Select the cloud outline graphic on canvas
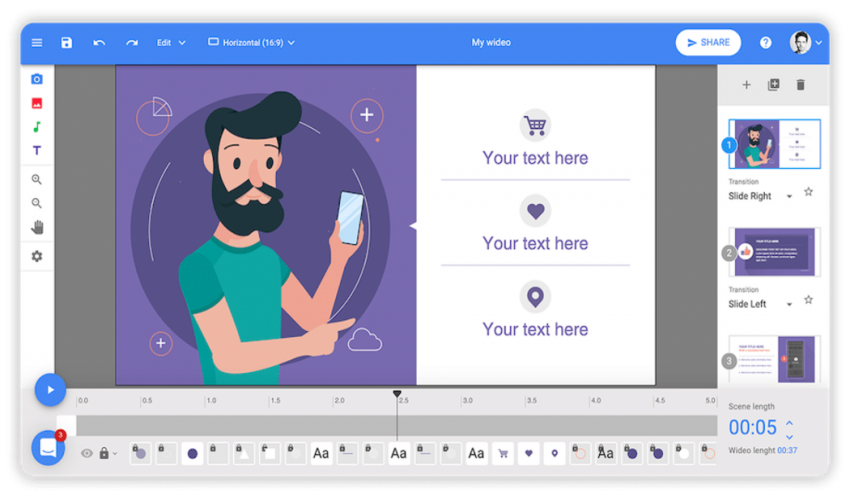Viewport: 850px width, 500px height. (364, 339)
